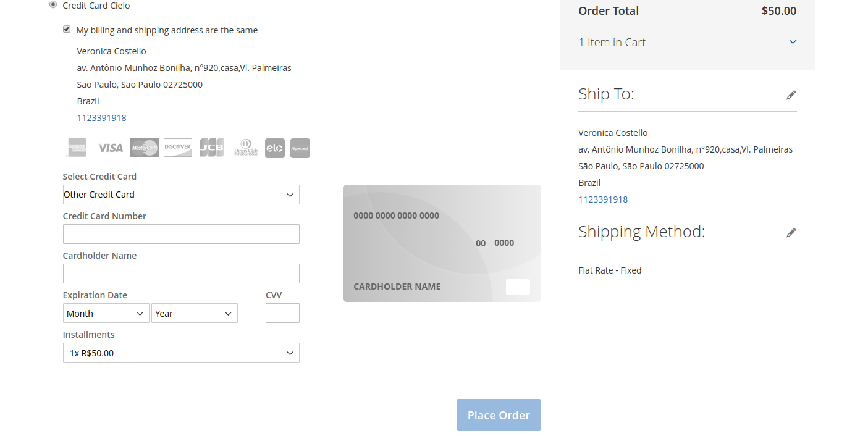This screenshot has height=436, width=868.
Task: Click billing São Paulo 02725000 line
Action: point(140,85)
